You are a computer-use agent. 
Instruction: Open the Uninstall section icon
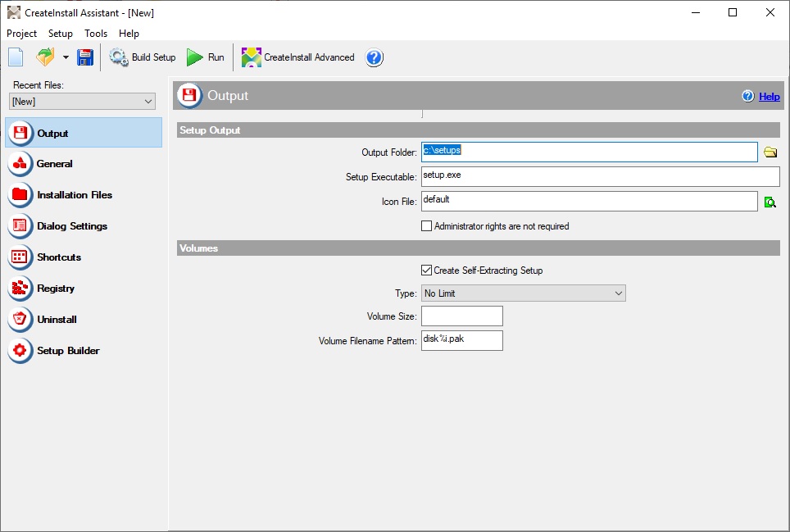click(20, 320)
